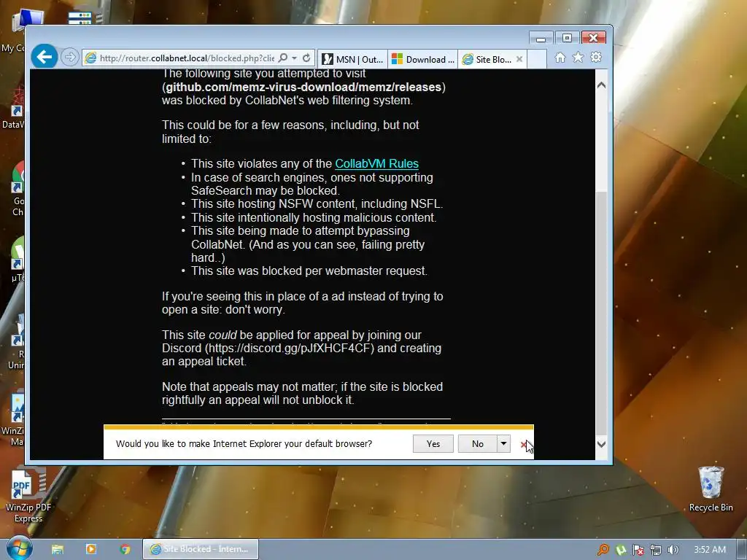The width and height of the screenshot is (747, 560).
Task: Open the Tools gear menu
Action: pyautogui.click(x=596, y=58)
